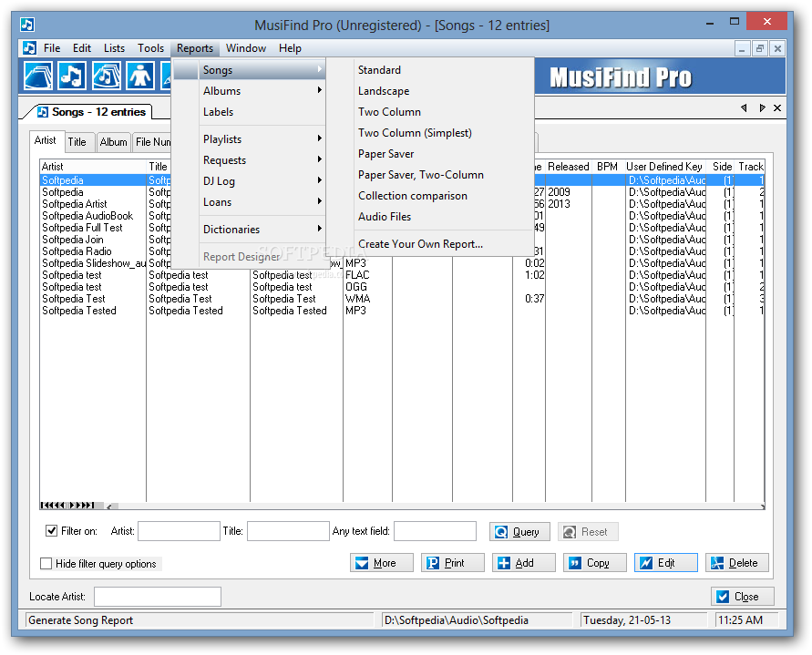Enable Hide filter query options checkbox
The image size is (812, 655).
click(x=46, y=563)
